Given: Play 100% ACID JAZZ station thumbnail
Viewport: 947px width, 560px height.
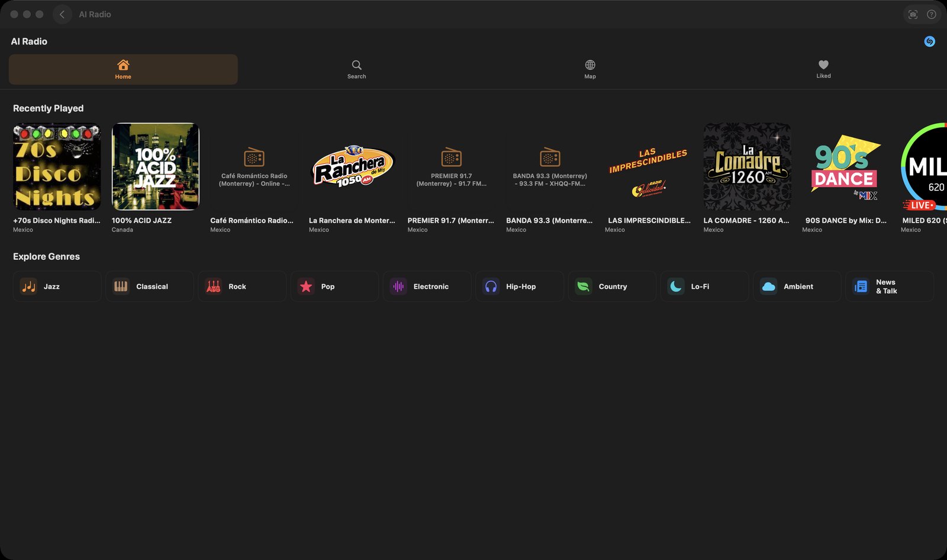Looking at the screenshot, I should (x=156, y=166).
